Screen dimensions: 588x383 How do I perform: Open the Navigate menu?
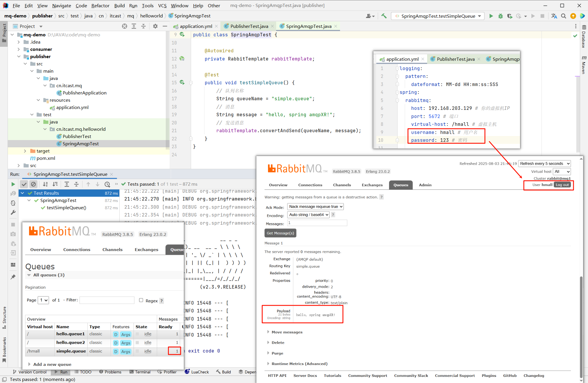click(62, 6)
